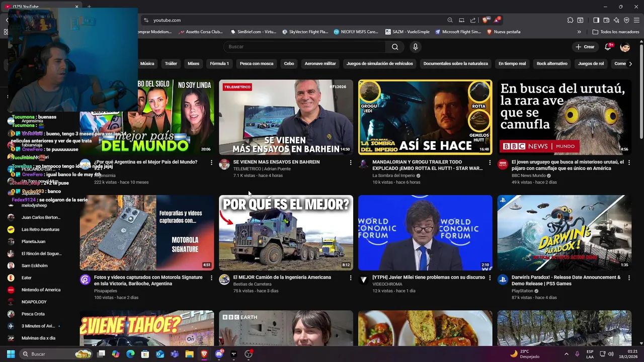Select the Música filter chip
This screenshot has width=644, height=362.
pos(147,63)
